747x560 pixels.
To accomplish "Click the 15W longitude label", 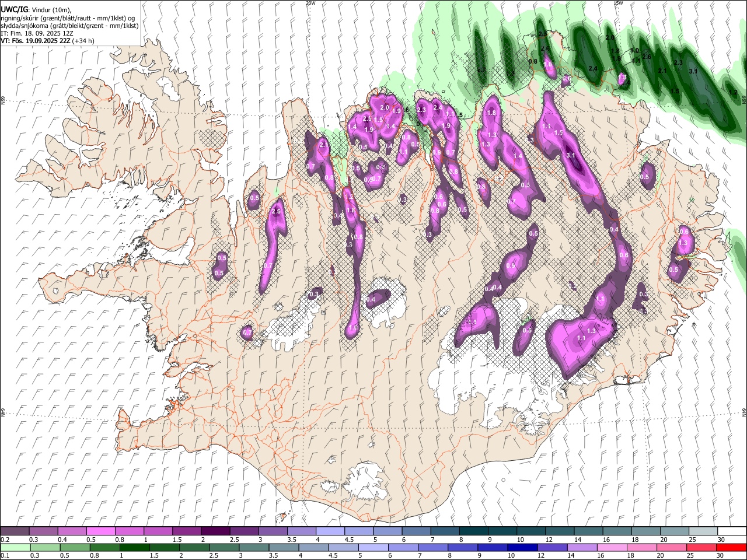I will click(619, 3).
